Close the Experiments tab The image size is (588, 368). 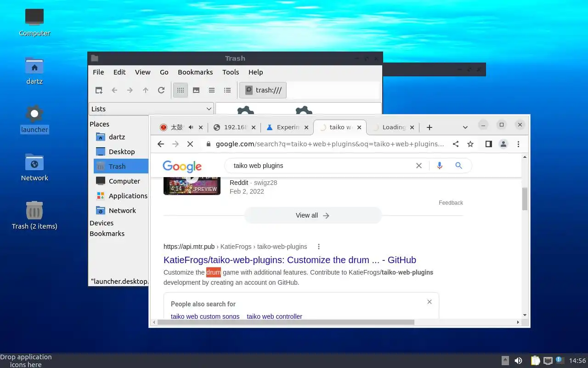pos(306,127)
